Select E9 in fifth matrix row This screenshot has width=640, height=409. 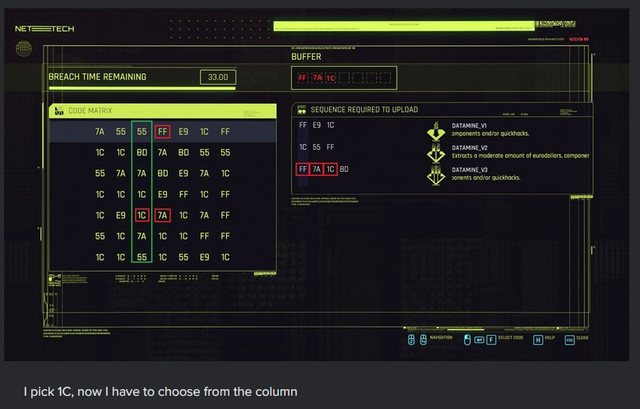pyautogui.click(x=121, y=215)
